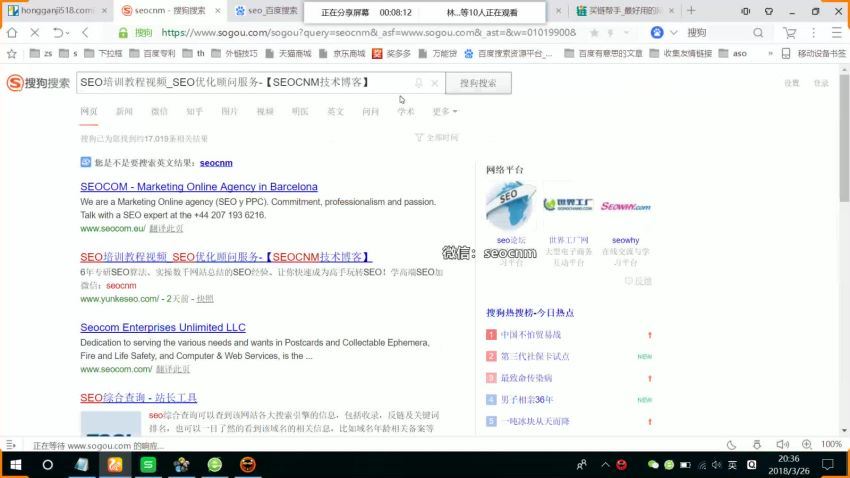Clear the Sogou search box with the X
The image size is (850, 478).
pyautogui.click(x=435, y=83)
